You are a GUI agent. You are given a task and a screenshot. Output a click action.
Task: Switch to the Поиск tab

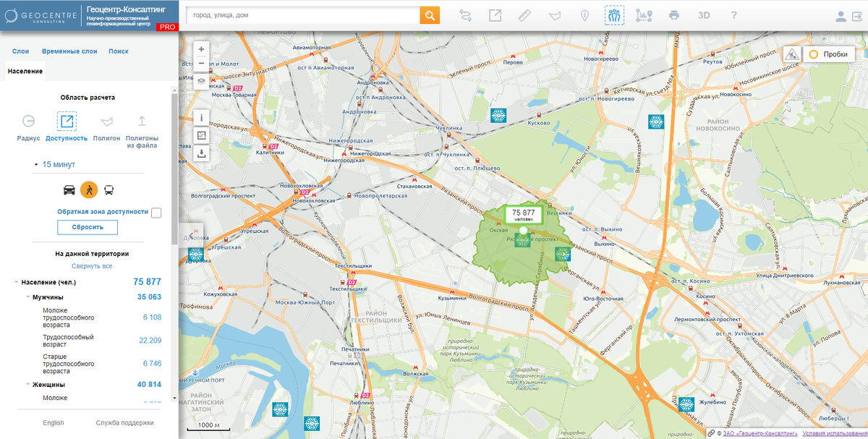(119, 51)
